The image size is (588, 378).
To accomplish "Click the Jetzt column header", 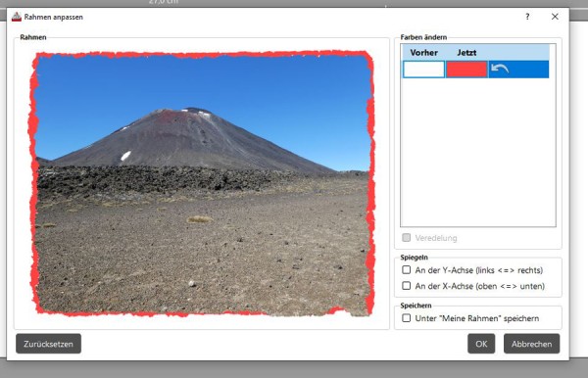I will point(466,53).
